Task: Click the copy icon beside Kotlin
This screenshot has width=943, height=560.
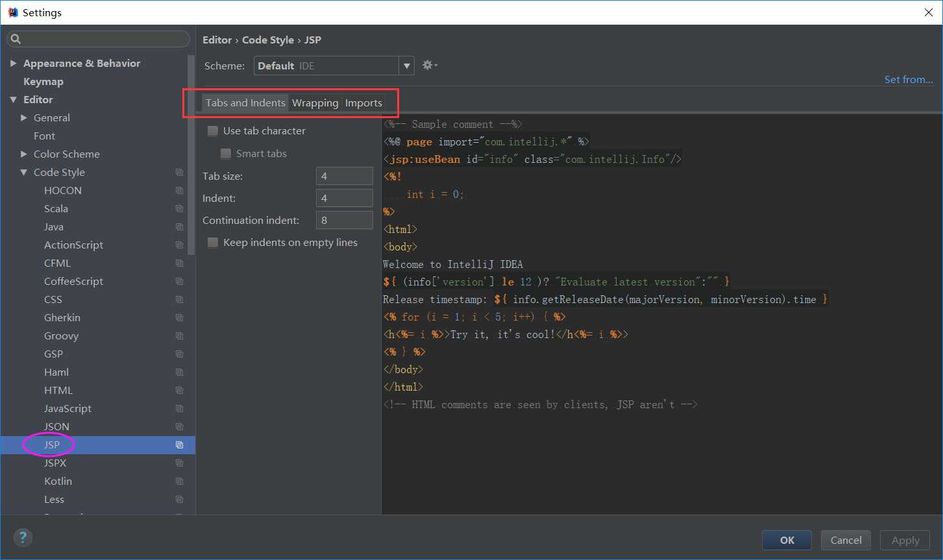Action: coord(180,481)
